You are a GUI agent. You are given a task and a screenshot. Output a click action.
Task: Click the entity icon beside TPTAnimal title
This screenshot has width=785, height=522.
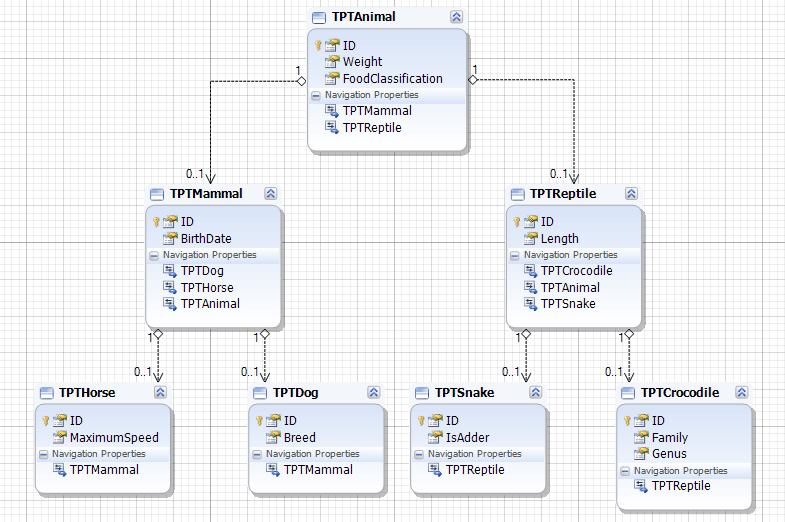tap(319, 18)
